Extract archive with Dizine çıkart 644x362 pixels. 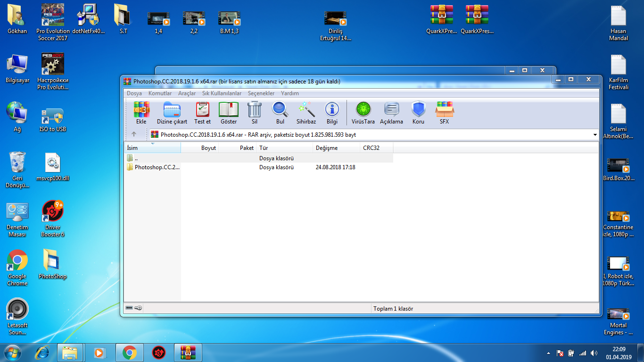pyautogui.click(x=172, y=113)
